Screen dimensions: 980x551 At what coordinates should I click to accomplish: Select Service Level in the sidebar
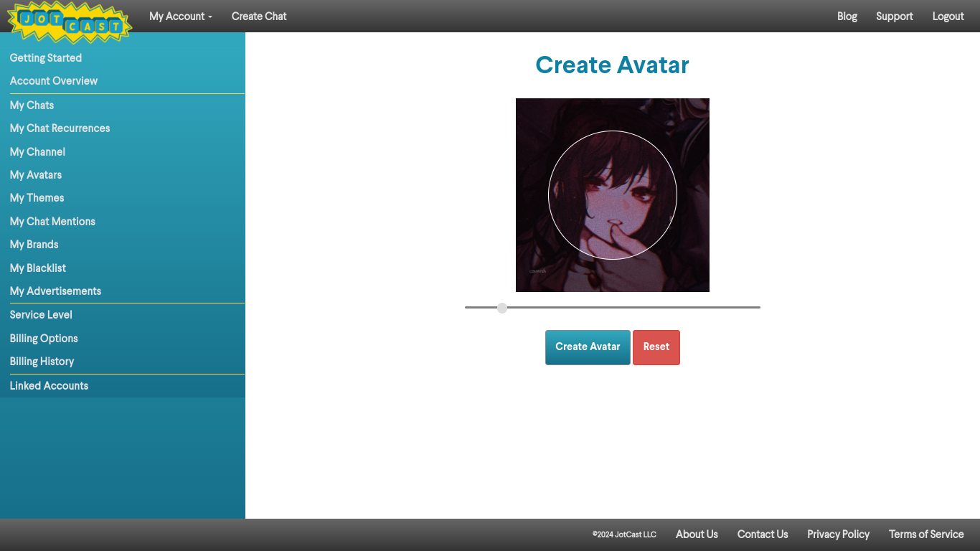point(41,314)
